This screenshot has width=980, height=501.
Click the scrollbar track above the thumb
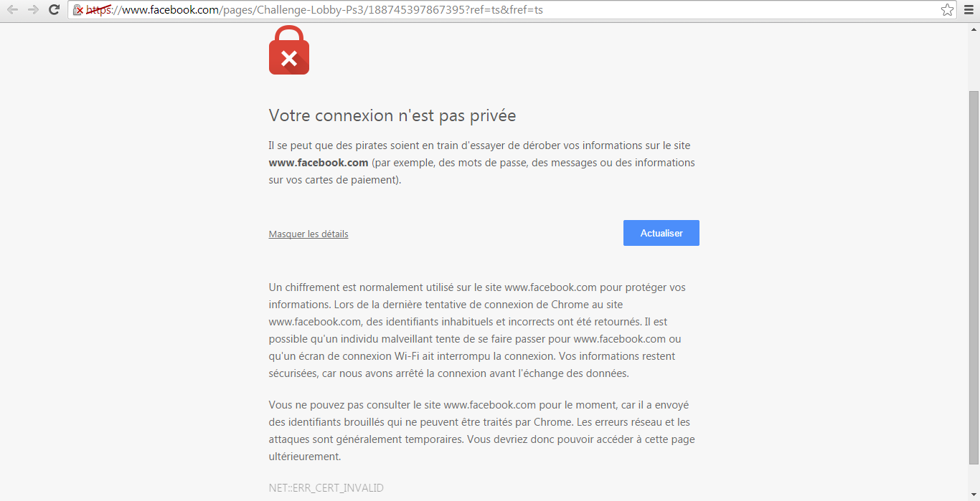tap(974, 62)
